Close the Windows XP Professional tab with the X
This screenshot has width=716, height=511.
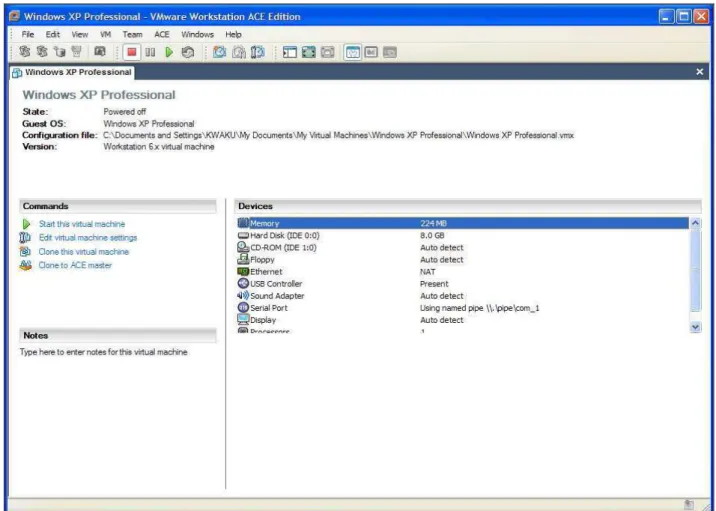pyautogui.click(x=700, y=72)
